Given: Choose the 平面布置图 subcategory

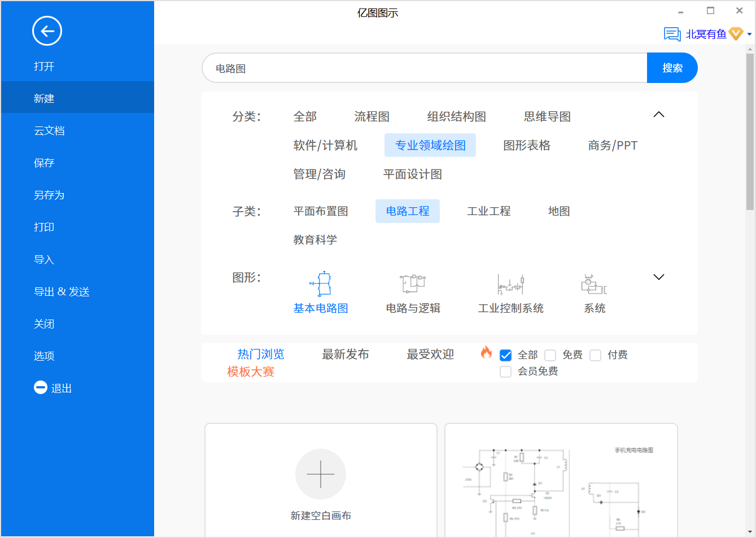Looking at the screenshot, I should pos(321,211).
